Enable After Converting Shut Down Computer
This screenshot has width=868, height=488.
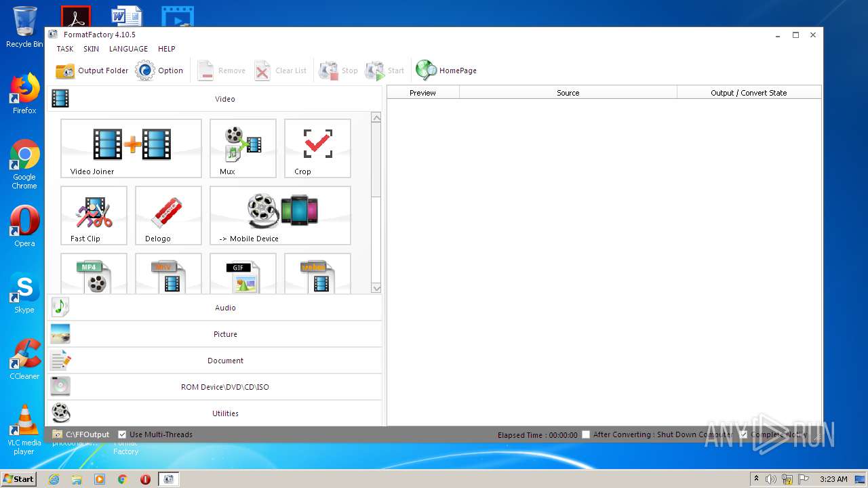(586, 434)
